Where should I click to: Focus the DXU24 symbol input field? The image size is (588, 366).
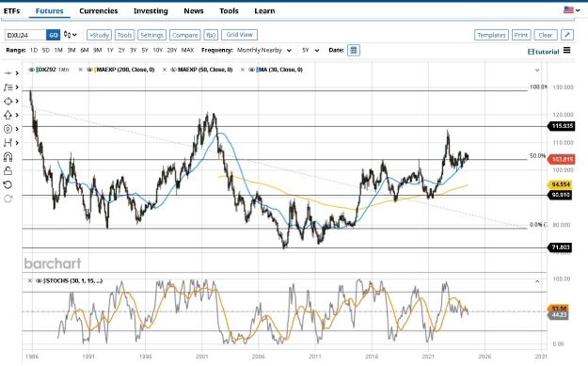point(25,35)
